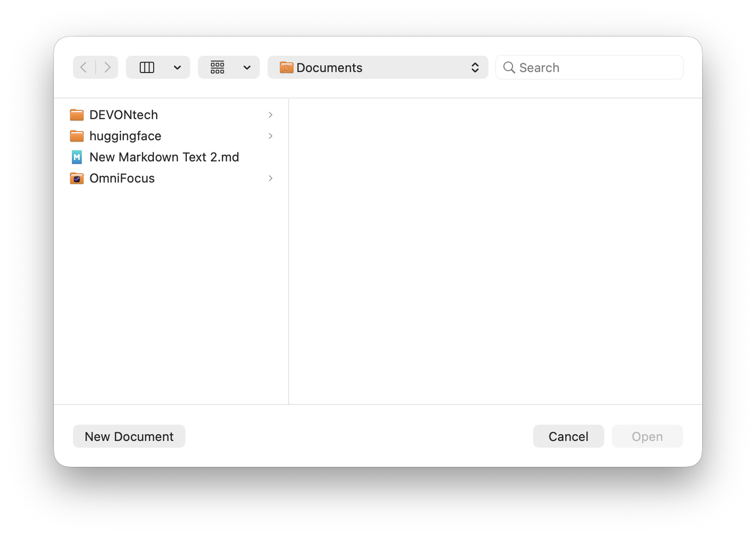Expand the huggingface folder chevron
Image resolution: width=756 pixels, height=538 pixels.
point(270,136)
